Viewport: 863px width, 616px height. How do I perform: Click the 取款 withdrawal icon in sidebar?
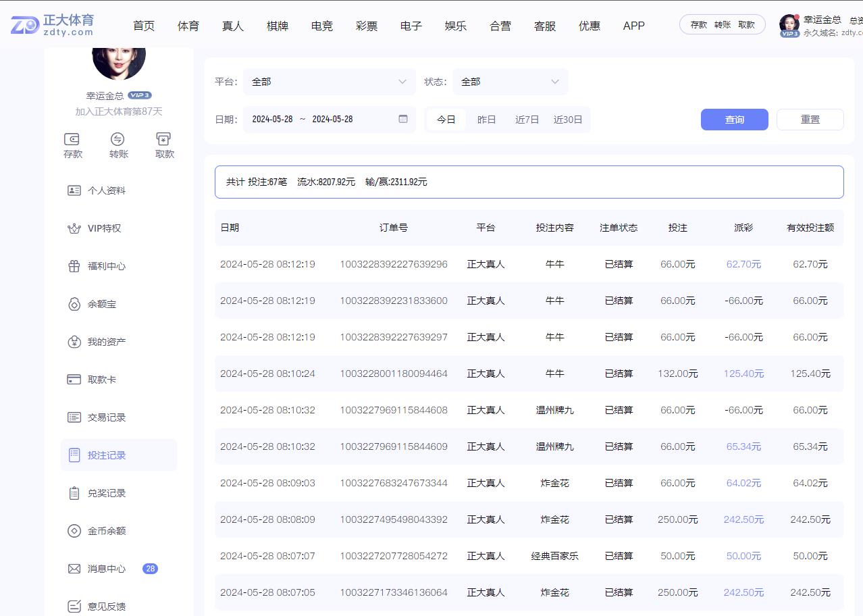163,145
